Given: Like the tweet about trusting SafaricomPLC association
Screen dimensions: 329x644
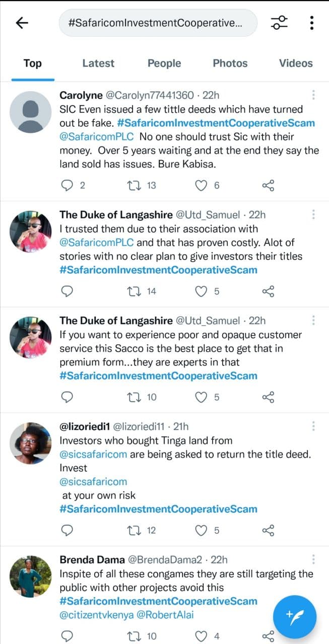Looking at the screenshot, I should 202,291.
